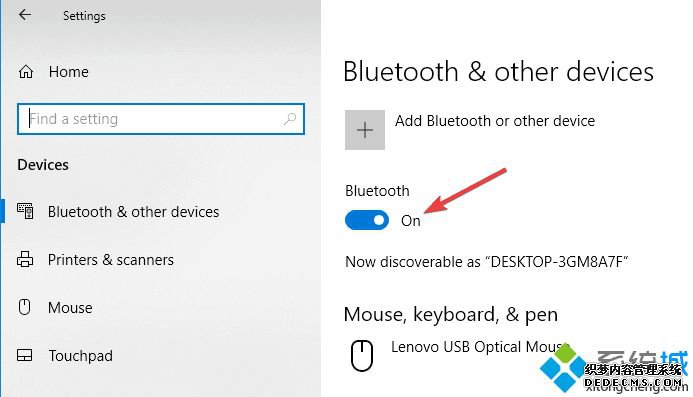Select the Bluetooth & other devices icon
This screenshot has height=397, width=693.
[x=25, y=211]
